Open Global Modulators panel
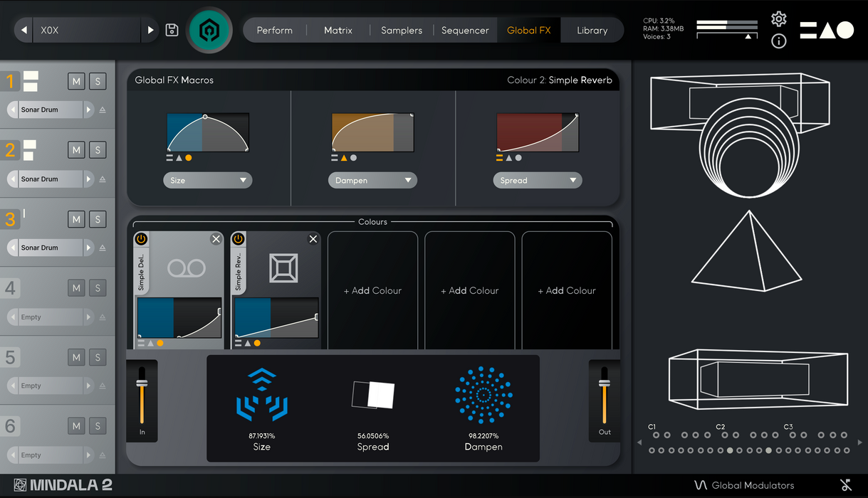This screenshot has width=868, height=498. click(744, 485)
